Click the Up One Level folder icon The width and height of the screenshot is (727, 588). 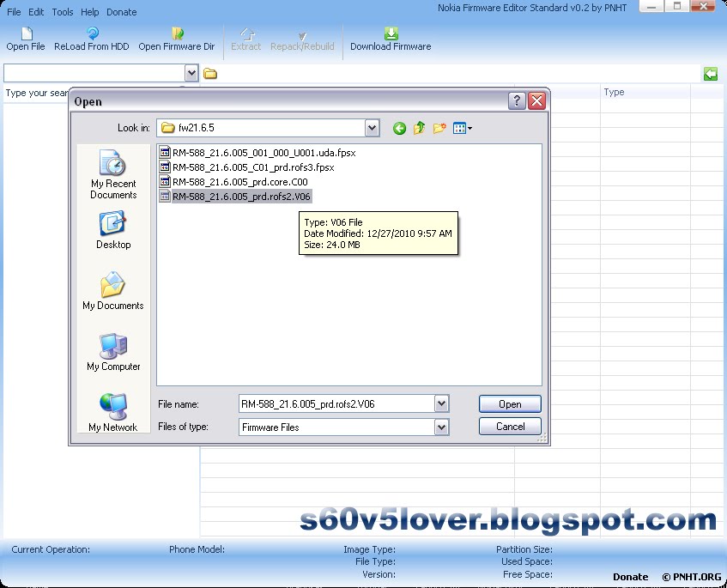(x=419, y=128)
